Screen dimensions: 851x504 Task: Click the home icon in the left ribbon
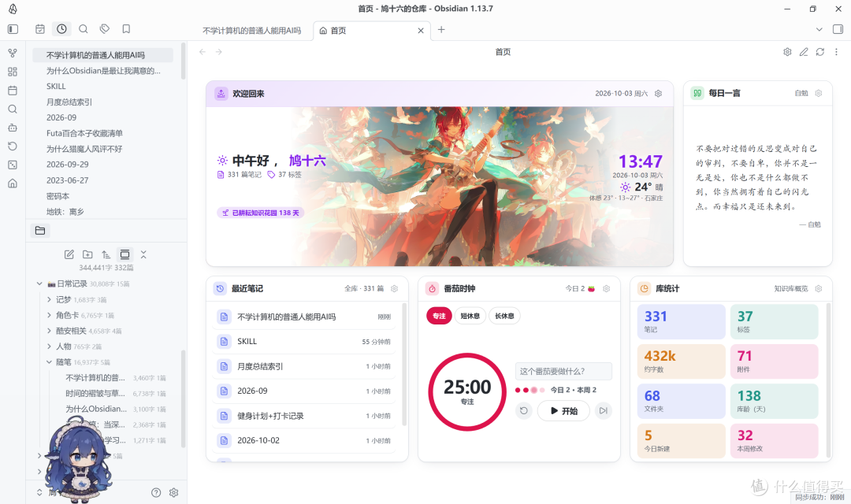tap(13, 183)
